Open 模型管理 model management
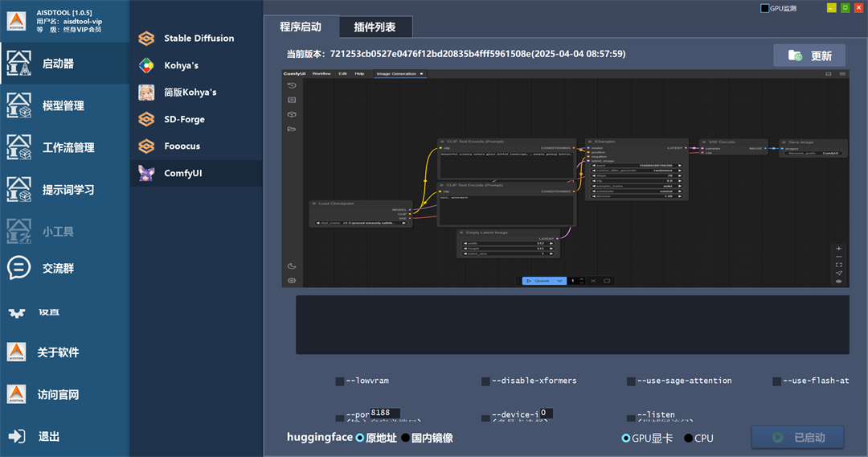This screenshot has height=457, width=868. pyautogui.click(x=63, y=105)
